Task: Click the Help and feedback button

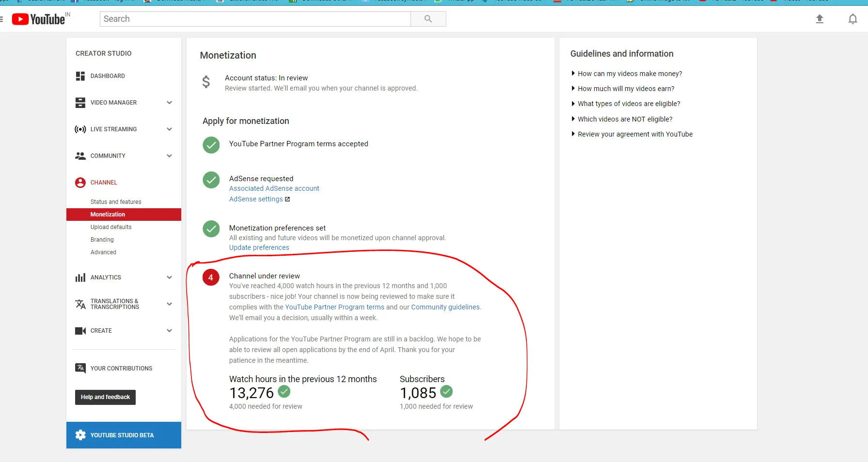Action: click(105, 397)
